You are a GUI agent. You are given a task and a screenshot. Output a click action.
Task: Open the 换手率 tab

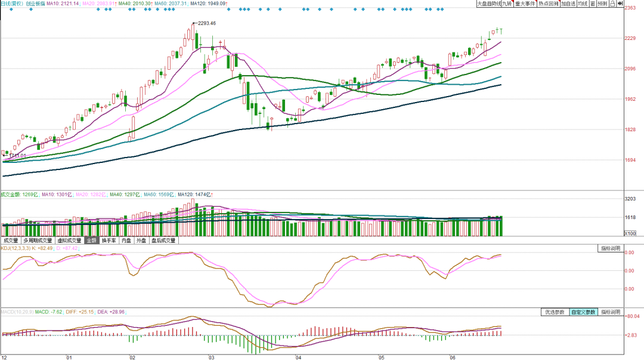(109, 240)
